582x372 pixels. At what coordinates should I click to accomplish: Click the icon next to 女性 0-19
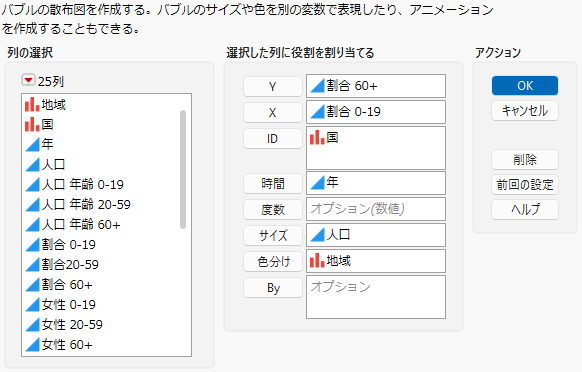tap(32, 305)
